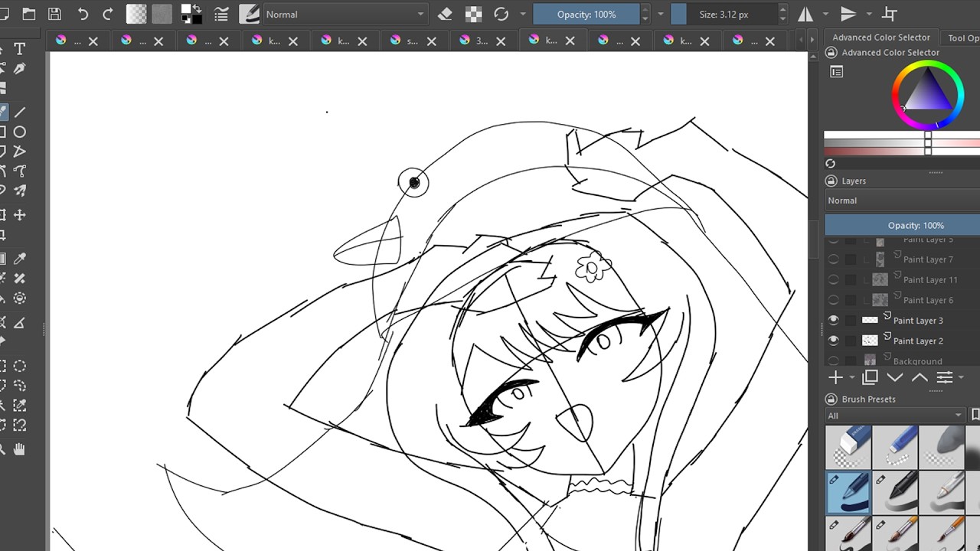The width and height of the screenshot is (980, 551).
Task: Select the Freehand Selection tool
Action: tap(20, 386)
